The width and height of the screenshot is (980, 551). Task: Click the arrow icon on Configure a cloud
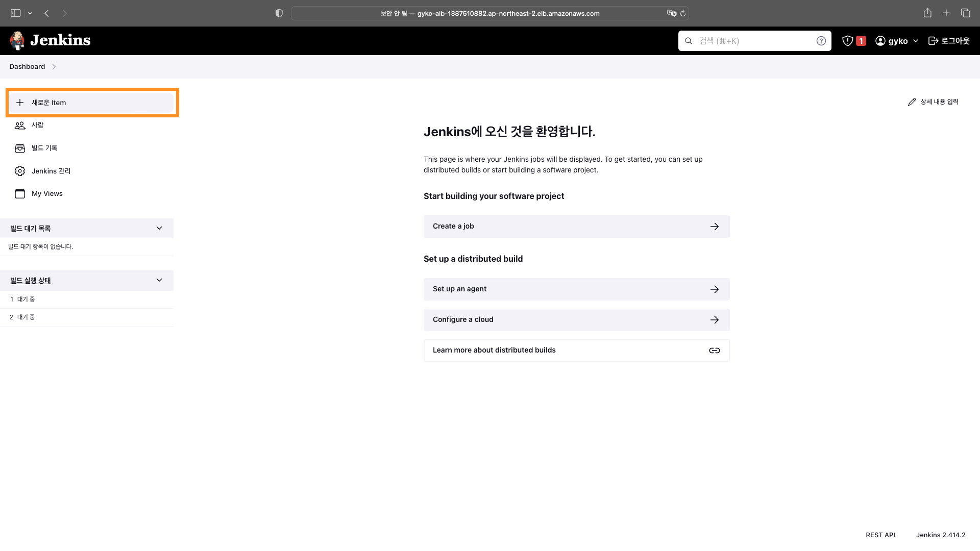pyautogui.click(x=715, y=320)
